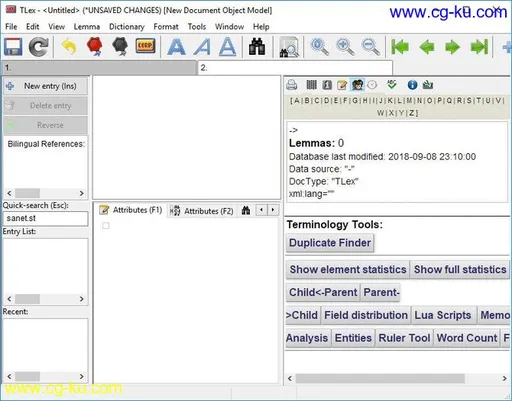Click the Quick-search input field
Viewport: 512px width, 401px height.
coord(46,218)
